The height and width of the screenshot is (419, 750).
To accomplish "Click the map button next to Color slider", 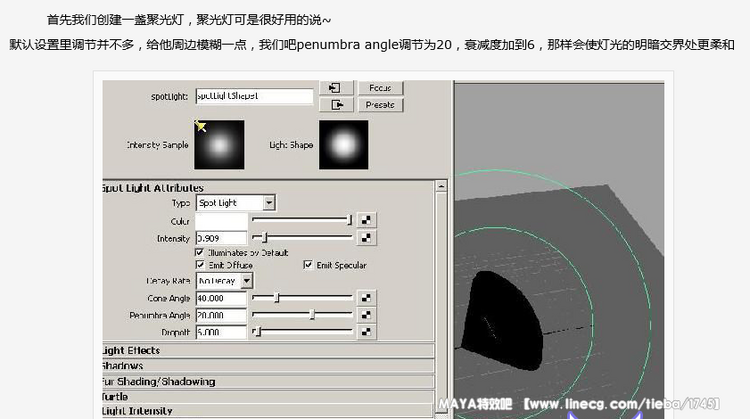I will coord(367,219).
